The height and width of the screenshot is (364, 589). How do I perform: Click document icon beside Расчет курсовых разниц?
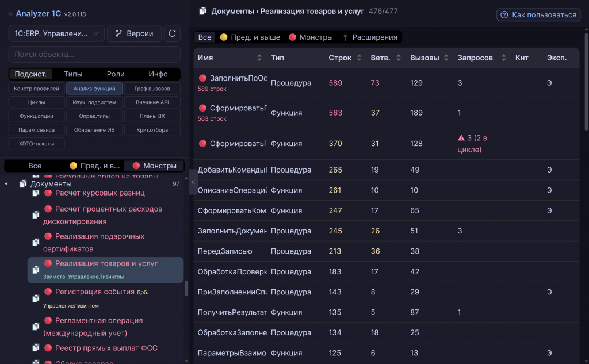36,193
